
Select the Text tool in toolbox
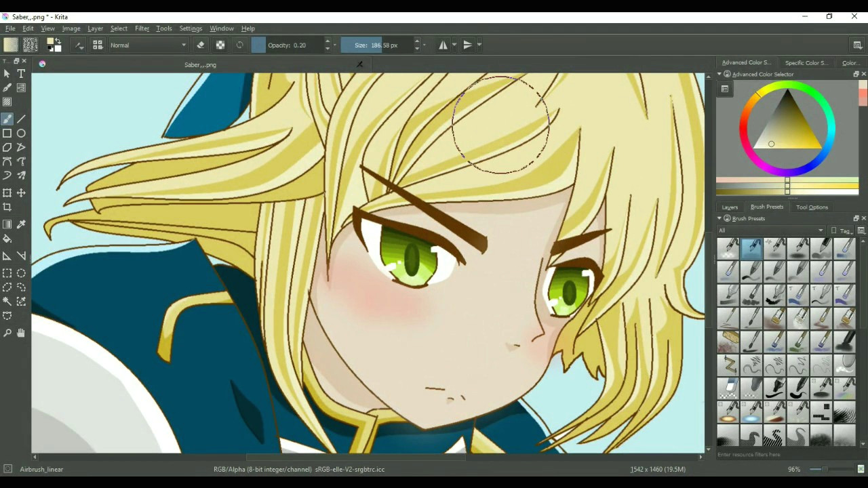coord(21,73)
